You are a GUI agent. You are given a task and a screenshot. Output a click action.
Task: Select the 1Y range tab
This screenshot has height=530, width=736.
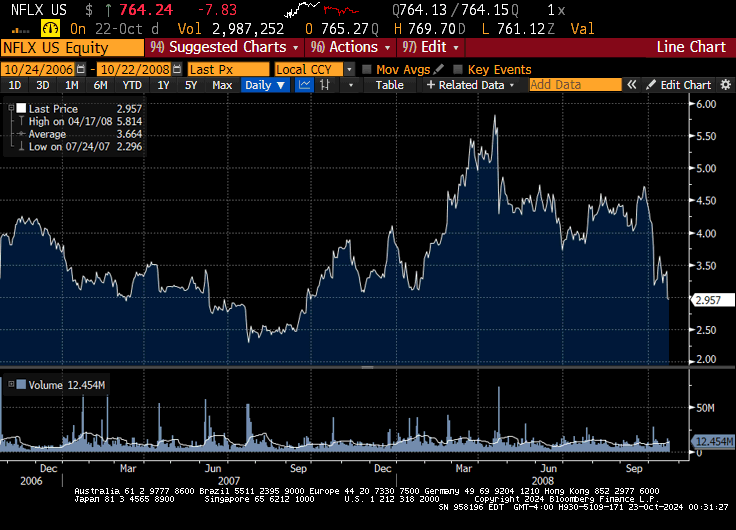pos(163,85)
